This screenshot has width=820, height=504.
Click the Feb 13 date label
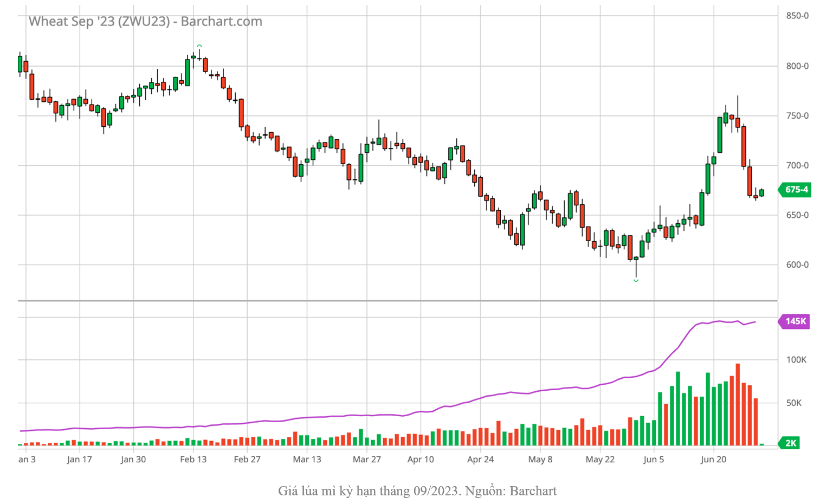(193, 460)
